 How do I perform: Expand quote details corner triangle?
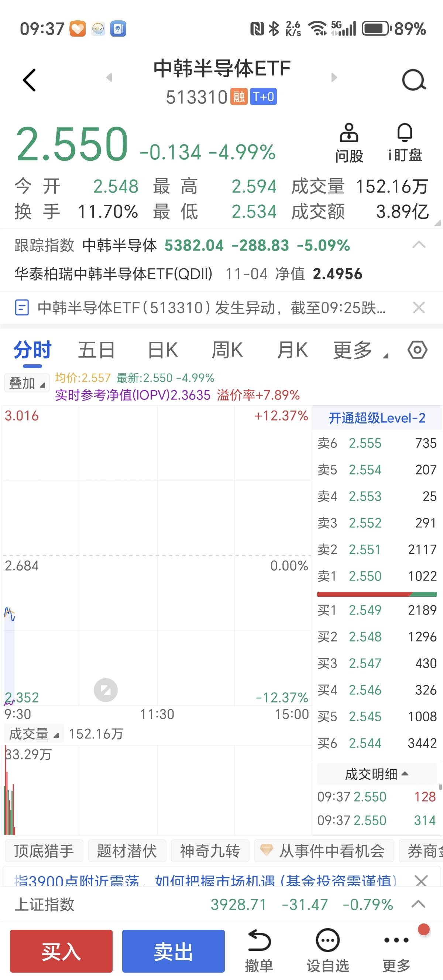438,223
